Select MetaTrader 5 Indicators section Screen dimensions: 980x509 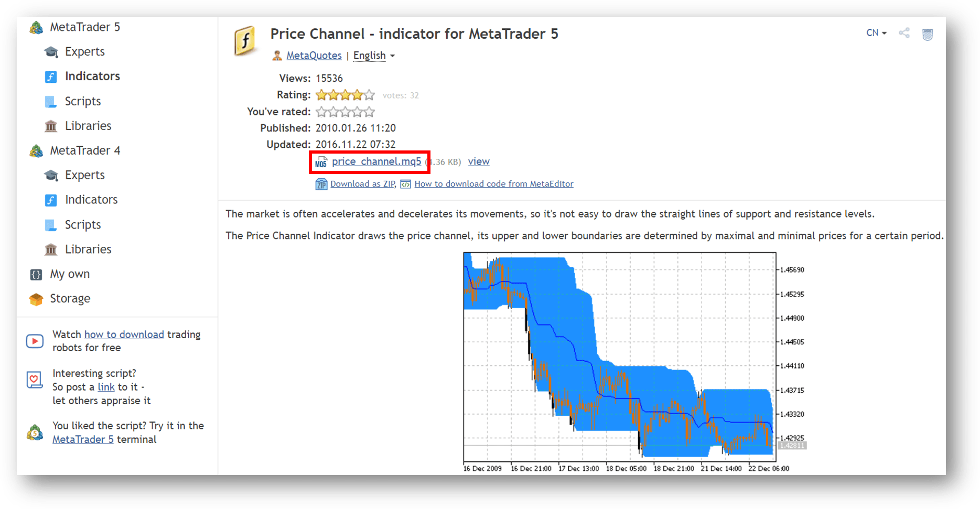pyautogui.click(x=92, y=77)
